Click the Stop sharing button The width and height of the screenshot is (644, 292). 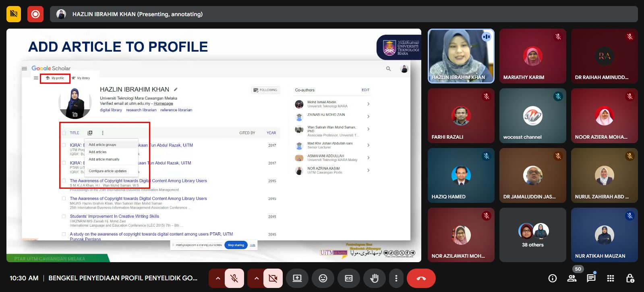[236, 245]
